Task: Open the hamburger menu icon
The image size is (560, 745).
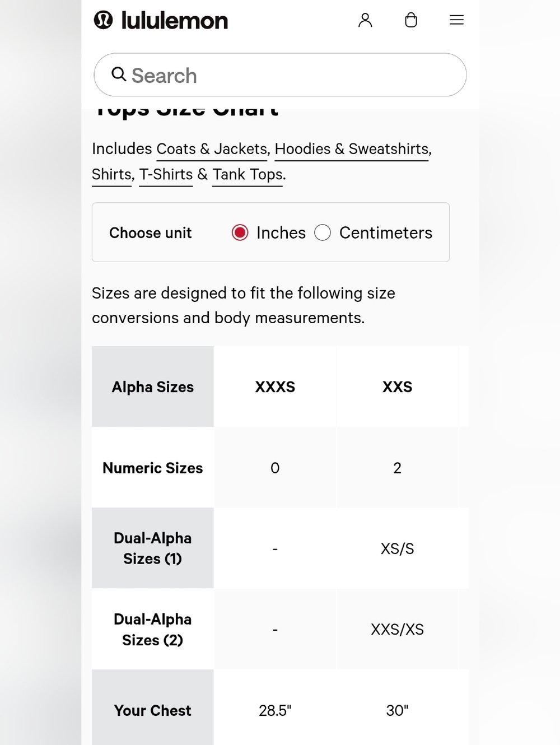Action: coord(456,20)
